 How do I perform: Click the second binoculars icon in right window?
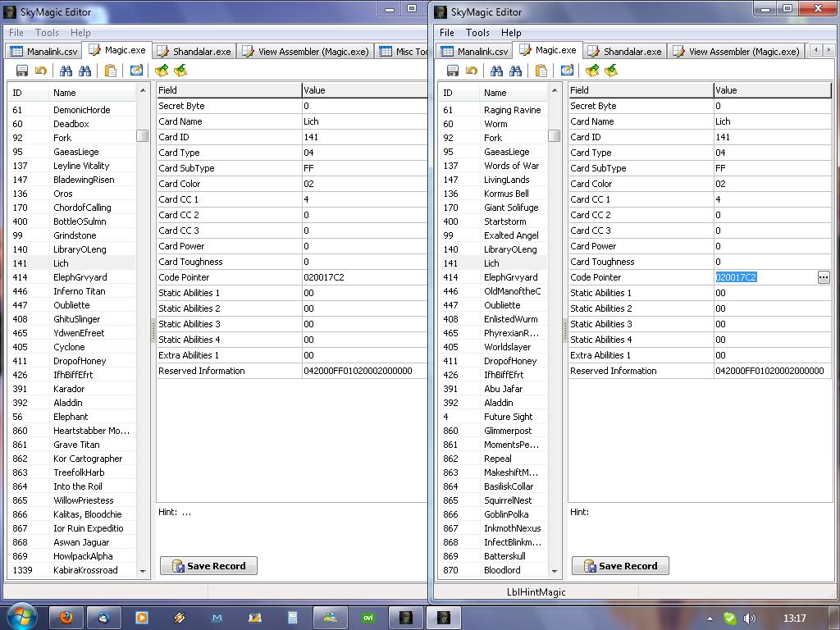[x=516, y=71]
